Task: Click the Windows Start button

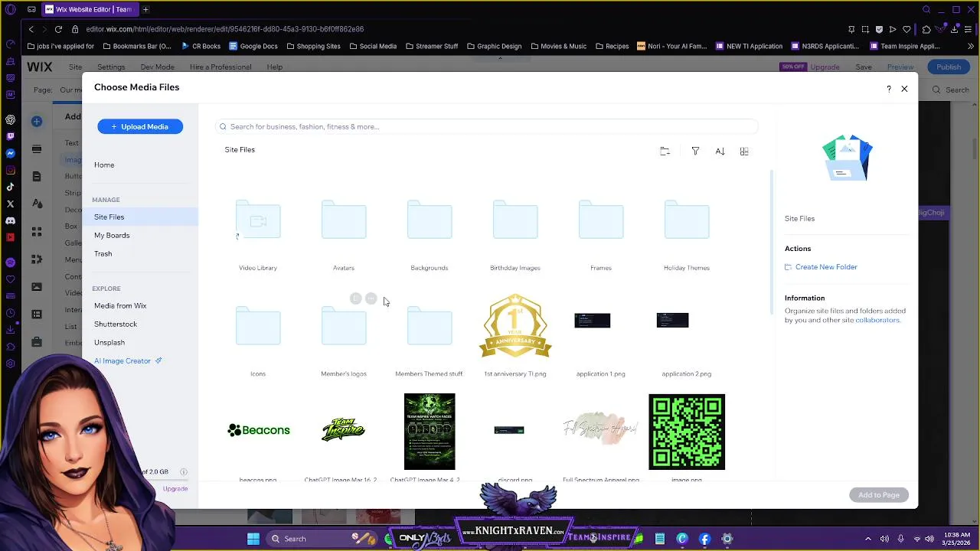Action: pyautogui.click(x=253, y=539)
